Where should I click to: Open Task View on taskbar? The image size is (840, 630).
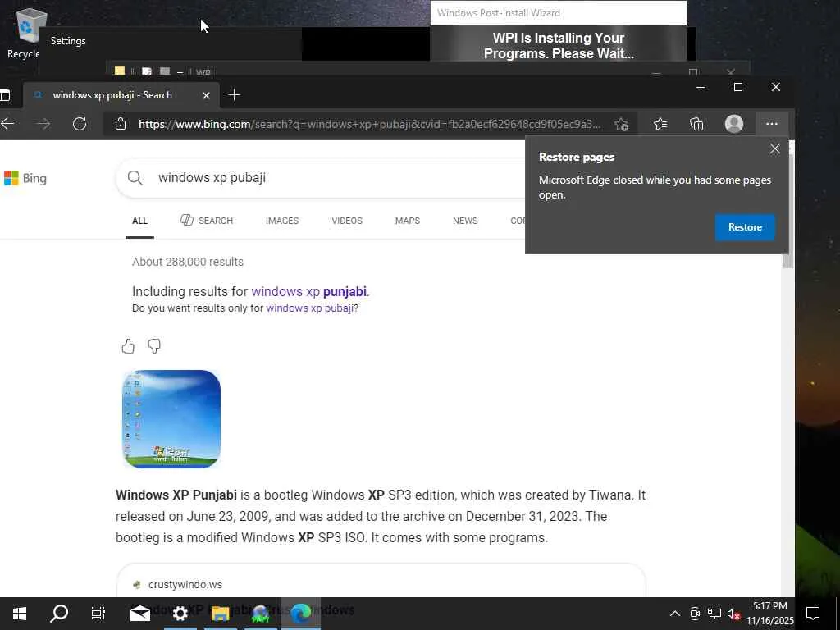[98, 614]
